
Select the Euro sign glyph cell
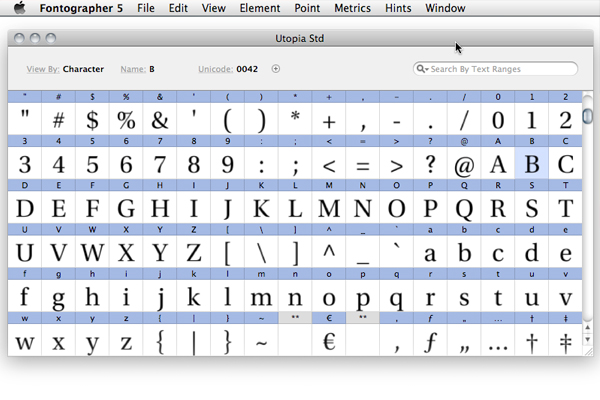coord(328,342)
